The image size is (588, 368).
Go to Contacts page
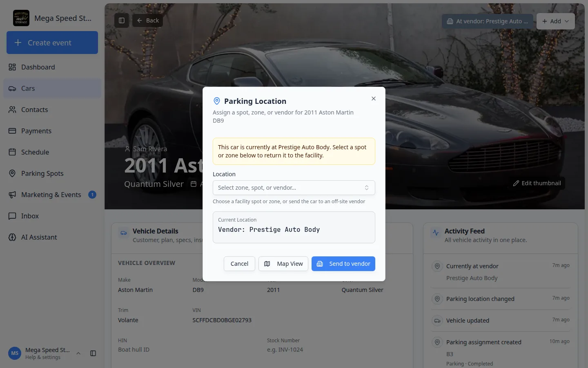point(52,110)
